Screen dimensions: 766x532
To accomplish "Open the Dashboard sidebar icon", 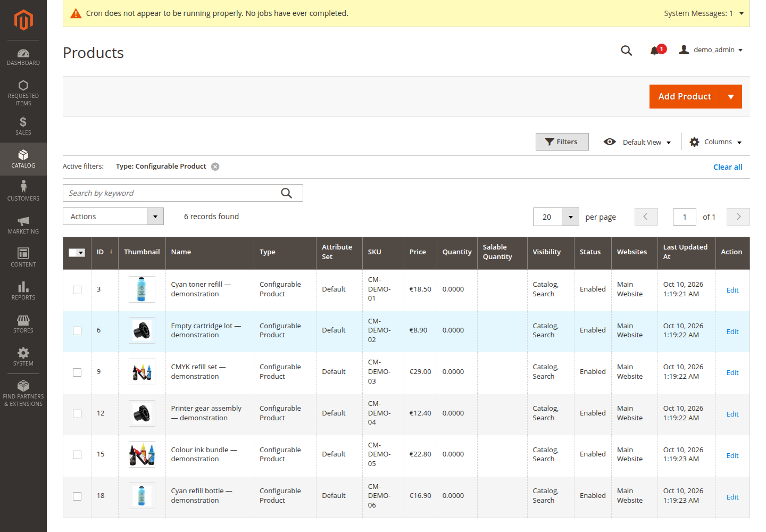I will [23, 57].
